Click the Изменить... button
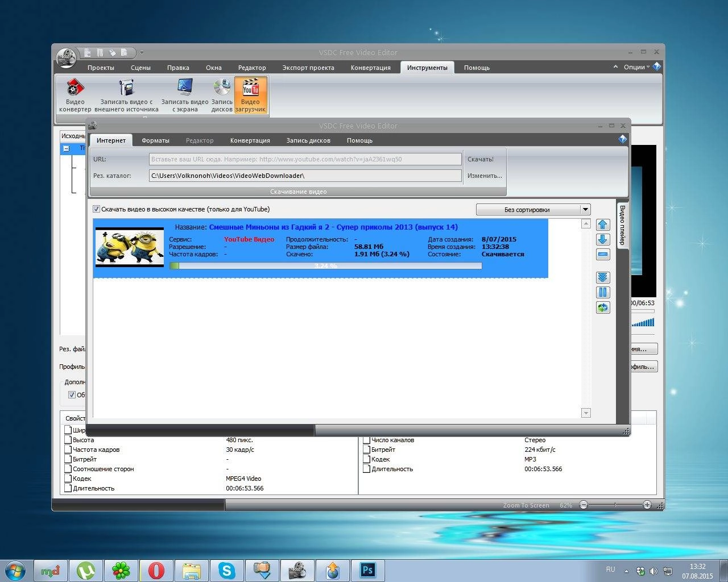This screenshot has height=582, width=728. 485,176
